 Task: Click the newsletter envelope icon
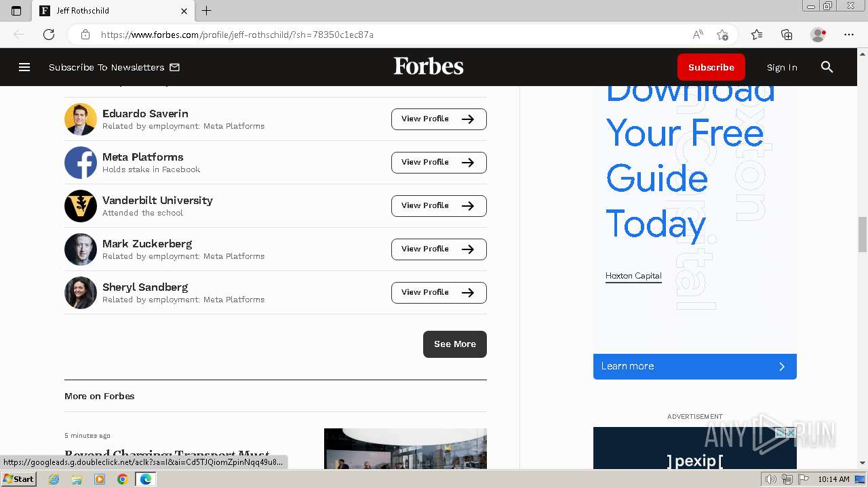click(x=174, y=67)
